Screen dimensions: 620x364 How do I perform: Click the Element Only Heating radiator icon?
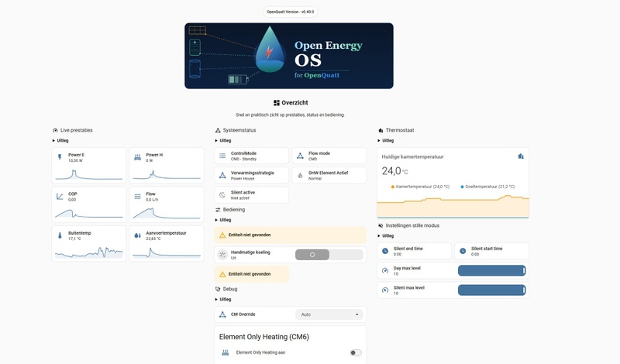click(x=226, y=352)
